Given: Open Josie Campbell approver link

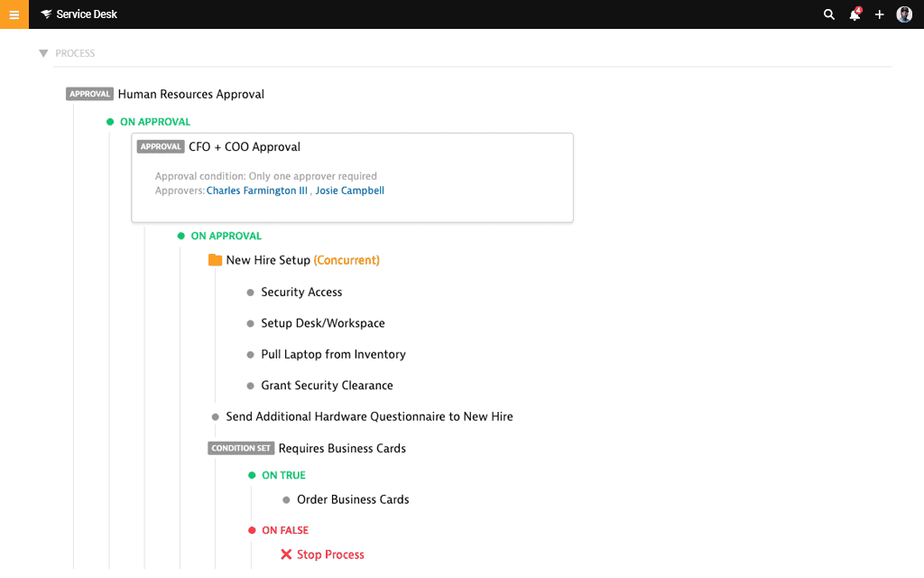Looking at the screenshot, I should 350,190.
